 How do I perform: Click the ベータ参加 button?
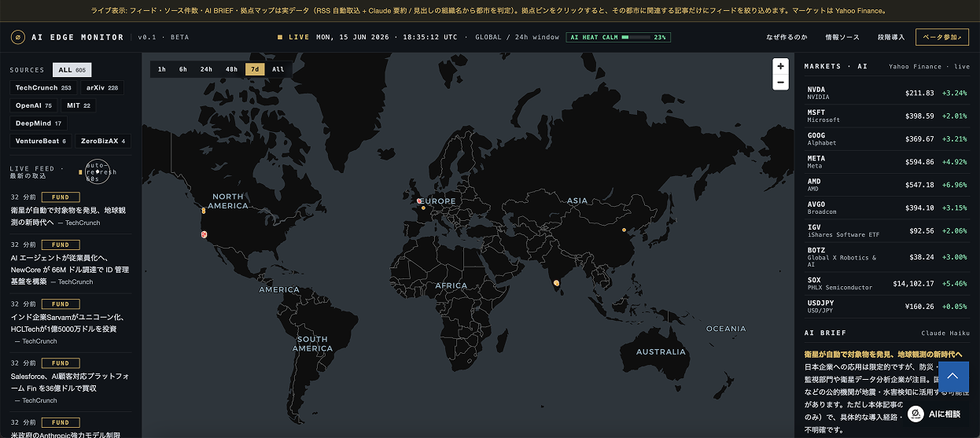(x=942, y=37)
